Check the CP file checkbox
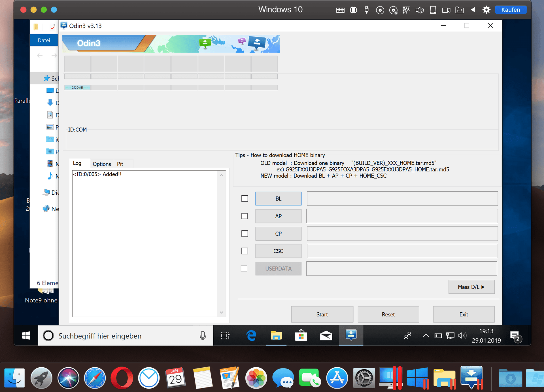 [x=245, y=234]
